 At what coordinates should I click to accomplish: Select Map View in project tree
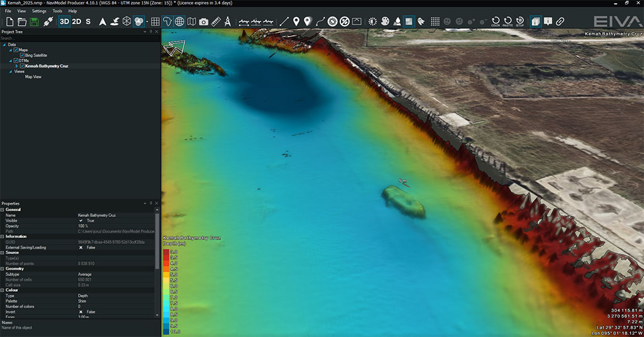(x=33, y=77)
